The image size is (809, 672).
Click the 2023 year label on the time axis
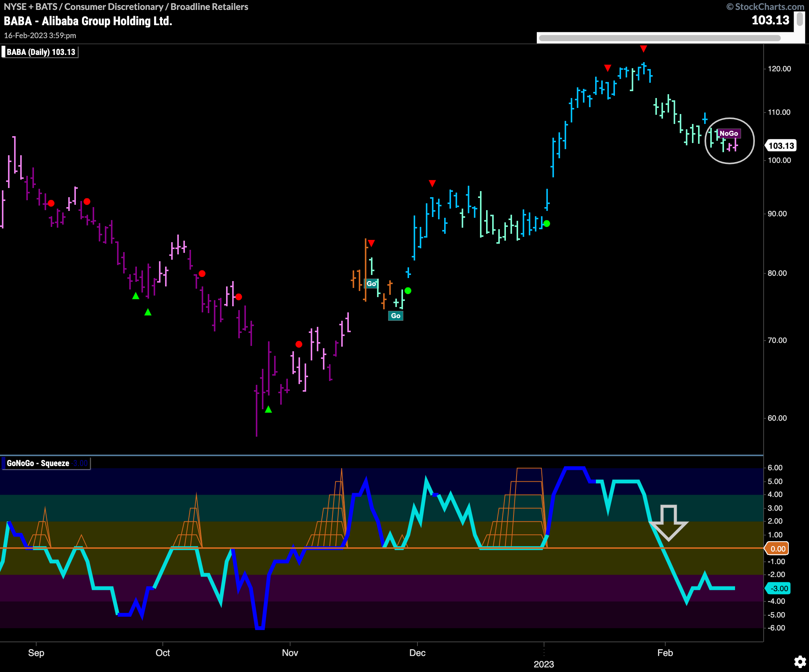coord(544,664)
